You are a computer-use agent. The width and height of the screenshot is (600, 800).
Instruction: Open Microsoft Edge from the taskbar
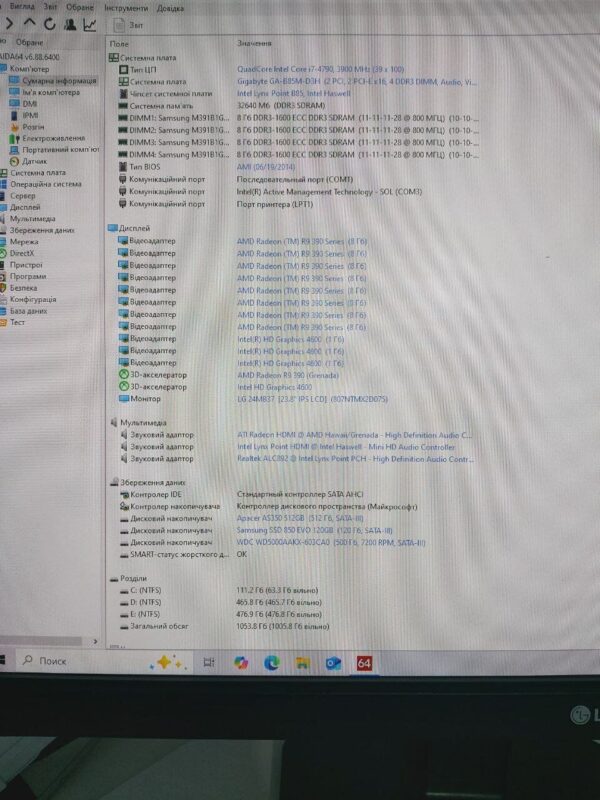tap(271, 662)
